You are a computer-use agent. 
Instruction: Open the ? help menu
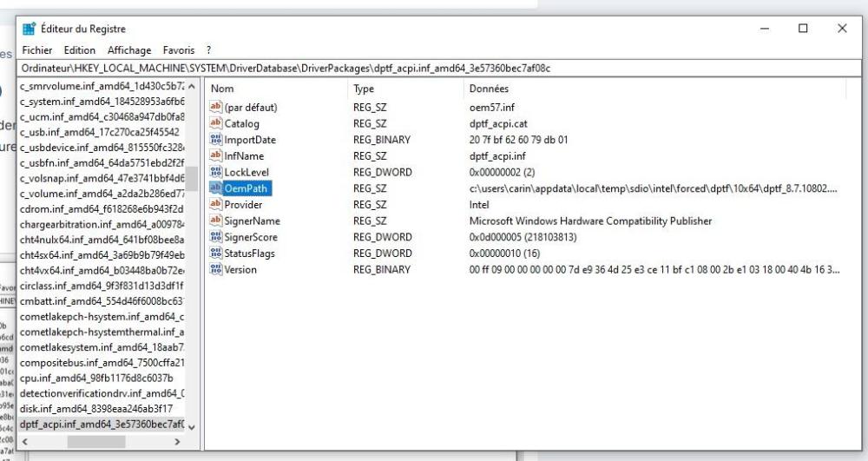[208, 50]
